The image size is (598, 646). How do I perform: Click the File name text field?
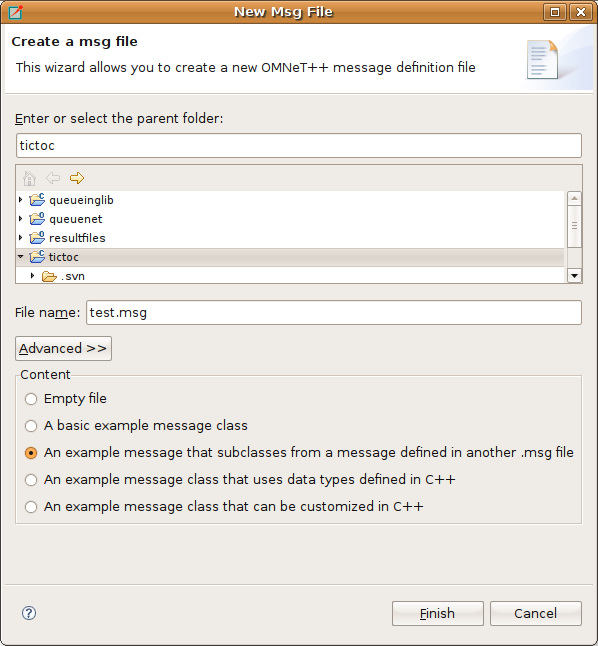click(x=334, y=312)
